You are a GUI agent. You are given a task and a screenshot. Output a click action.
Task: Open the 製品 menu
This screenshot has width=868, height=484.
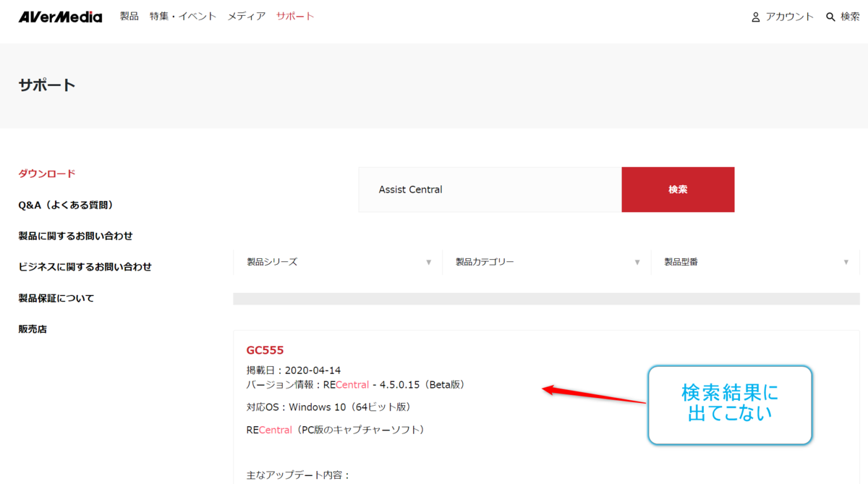tap(129, 16)
